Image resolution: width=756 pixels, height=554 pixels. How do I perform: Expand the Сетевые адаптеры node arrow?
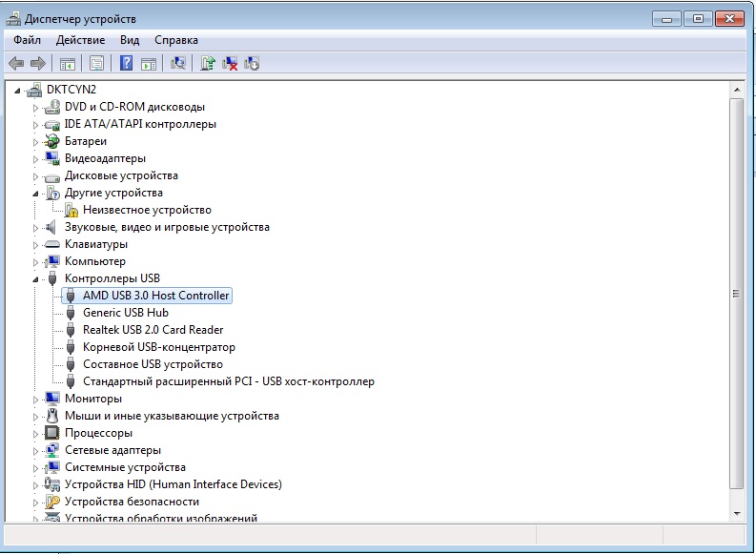click(x=35, y=451)
